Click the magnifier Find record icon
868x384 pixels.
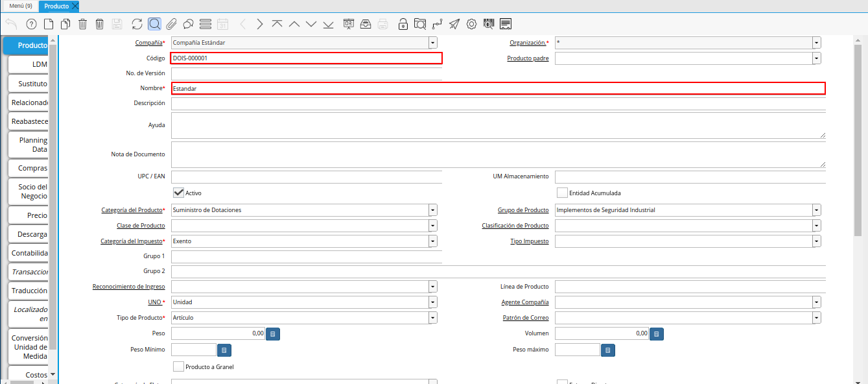[x=154, y=24]
